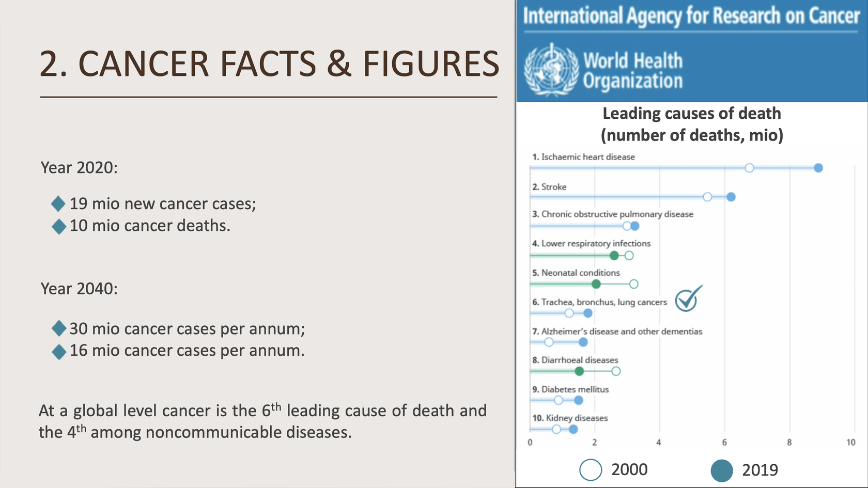Select the '1. Ischaemic heart disease' label
Viewport: 868px width, 488px height.
click(x=583, y=157)
